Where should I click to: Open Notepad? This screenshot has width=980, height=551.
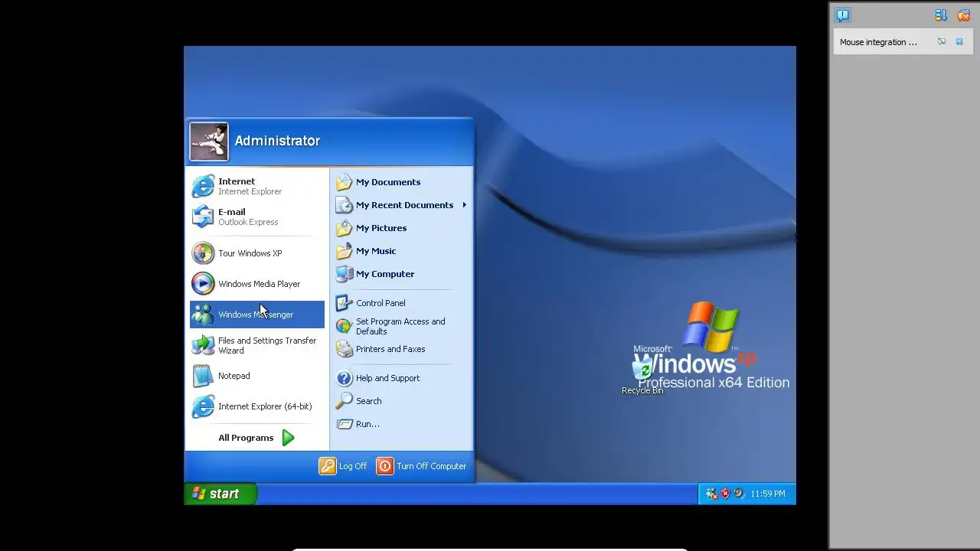coord(257,376)
